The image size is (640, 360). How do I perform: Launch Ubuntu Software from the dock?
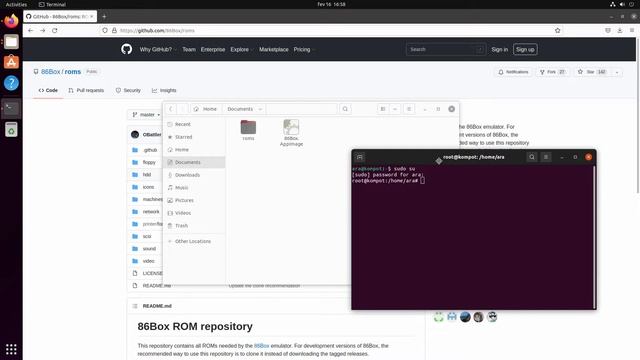coord(11,62)
